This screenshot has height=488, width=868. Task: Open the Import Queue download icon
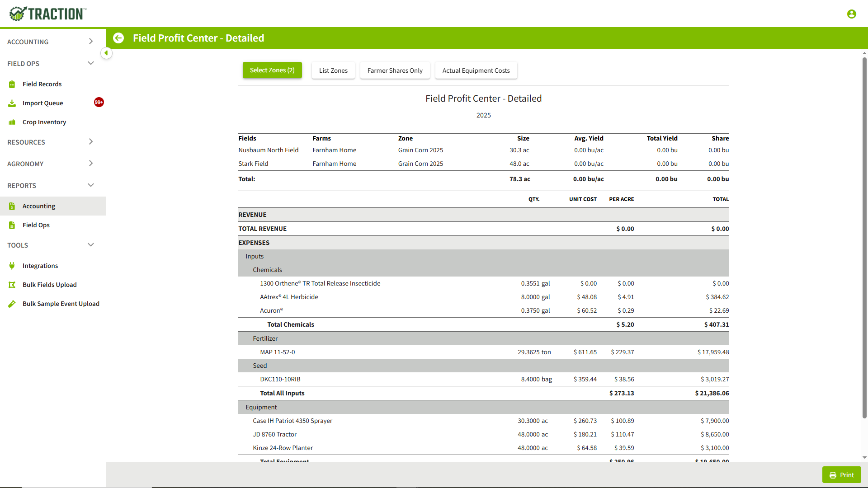tap(12, 103)
